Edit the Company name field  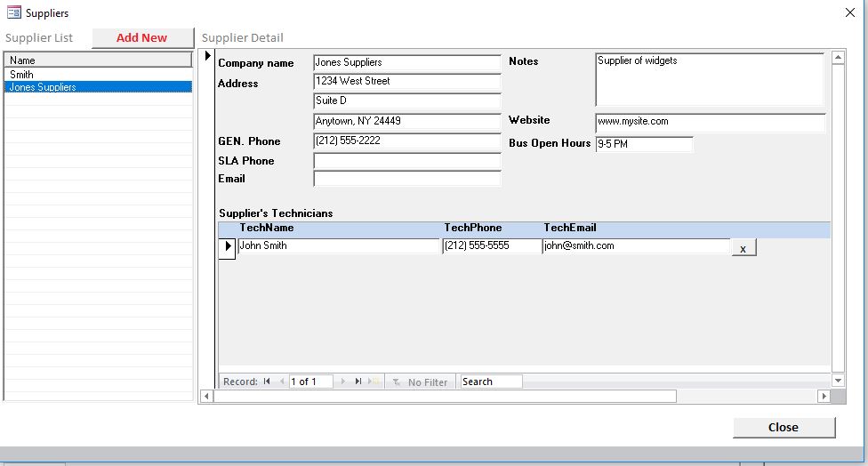pos(407,62)
